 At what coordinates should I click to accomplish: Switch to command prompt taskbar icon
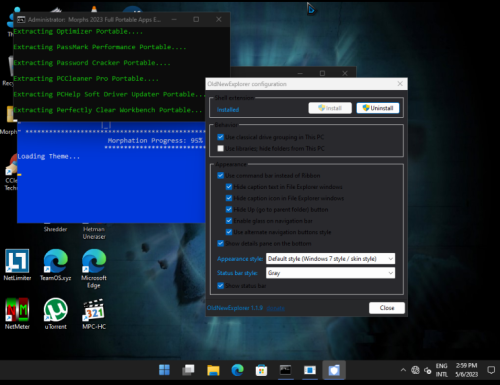[x=286, y=370]
